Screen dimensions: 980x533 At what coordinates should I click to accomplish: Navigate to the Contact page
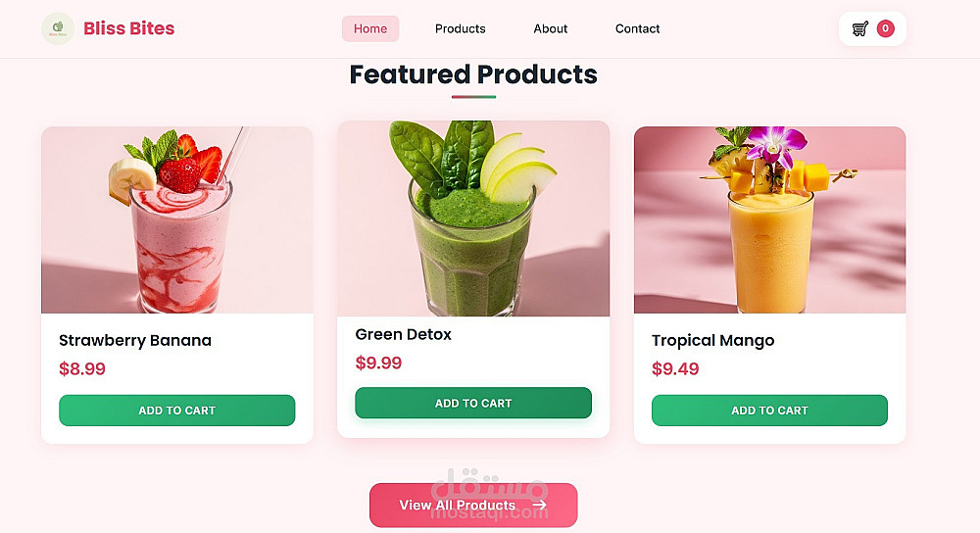point(637,28)
